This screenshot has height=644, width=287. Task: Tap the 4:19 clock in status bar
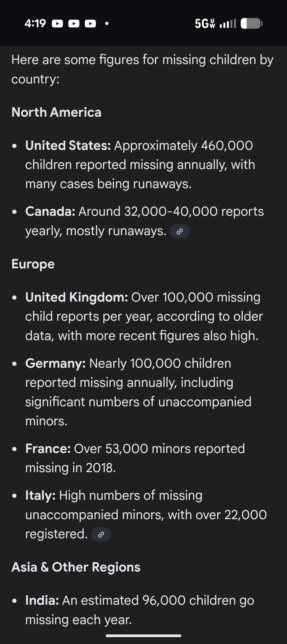pos(35,24)
